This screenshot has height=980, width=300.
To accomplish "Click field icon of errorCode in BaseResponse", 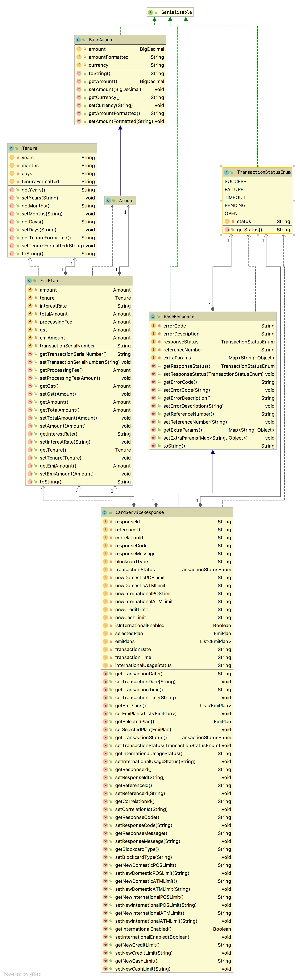I will click(x=154, y=326).
